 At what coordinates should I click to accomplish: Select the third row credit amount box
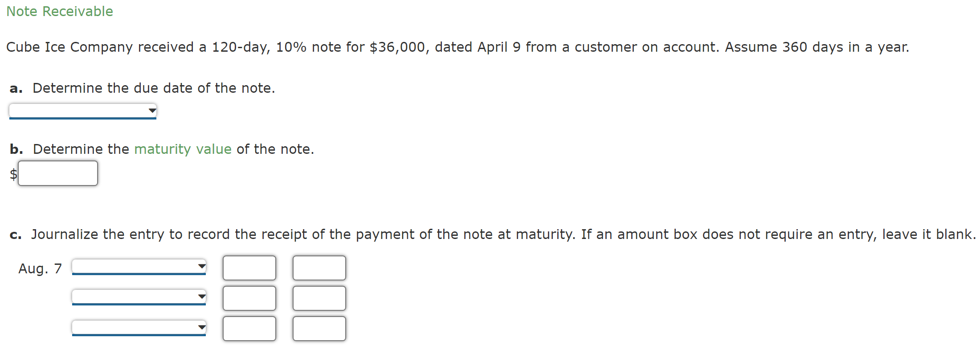point(319,328)
